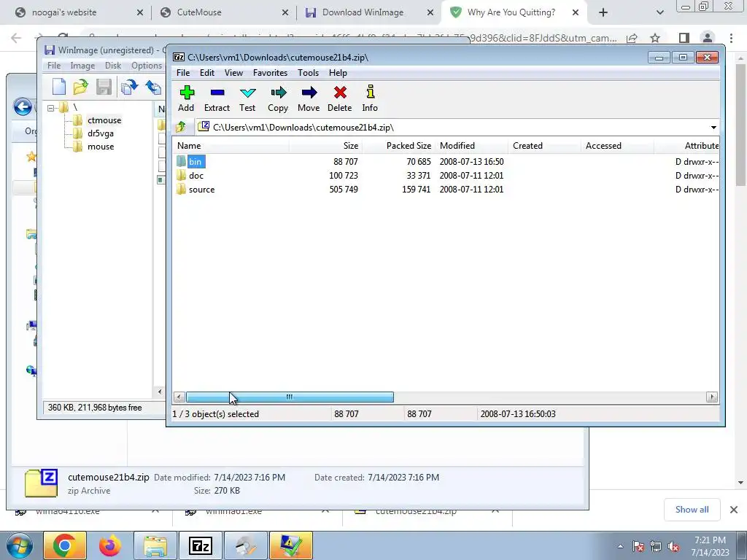The height and width of the screenshot is (560, 747).
Task: Select ctmouse folder in WinImage tree
Action: (104, 120)
